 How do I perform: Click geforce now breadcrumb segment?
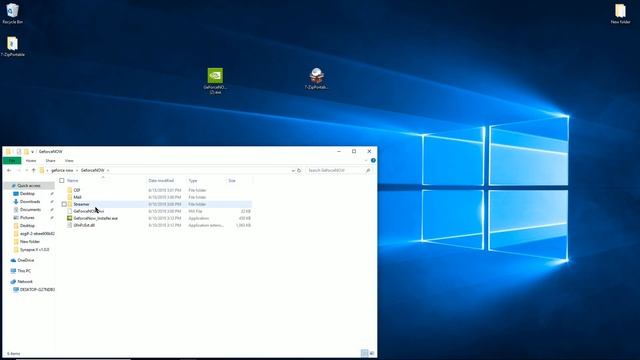pos(62,170)
